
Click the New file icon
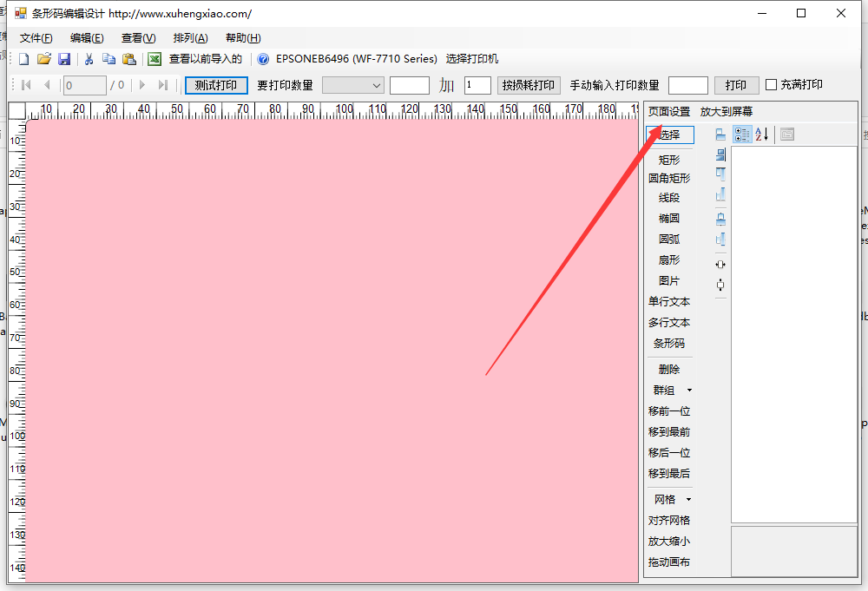click(23, 59)
